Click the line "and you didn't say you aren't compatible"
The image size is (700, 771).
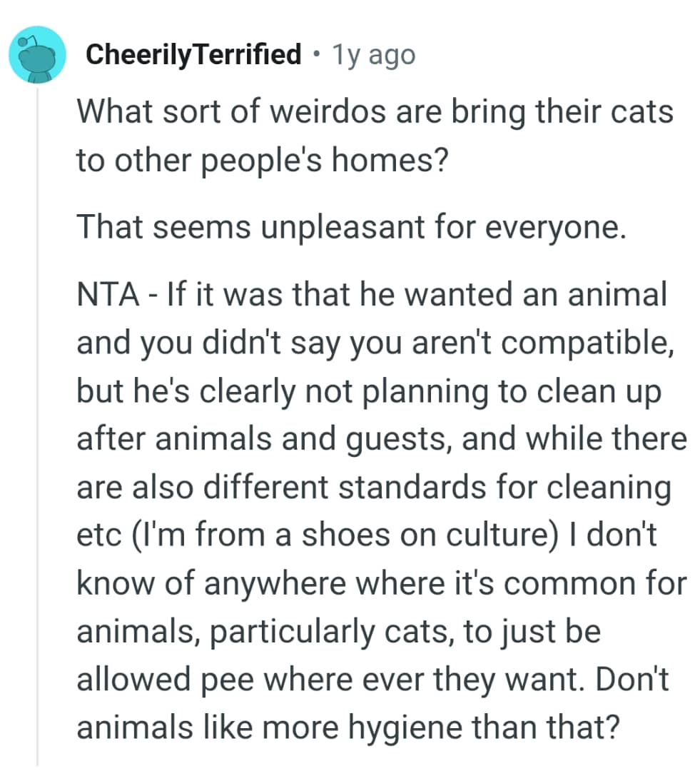tap(375, 343)
